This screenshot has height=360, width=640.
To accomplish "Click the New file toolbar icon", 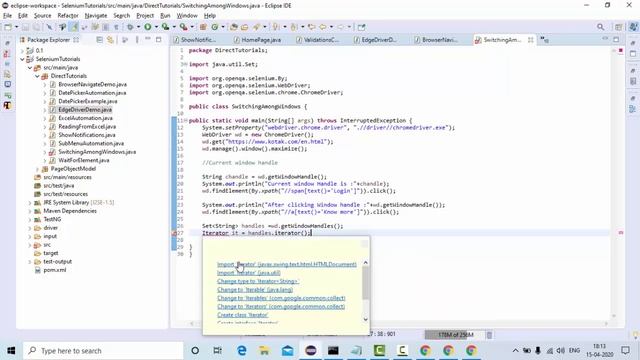I will [x=8, y=27].
